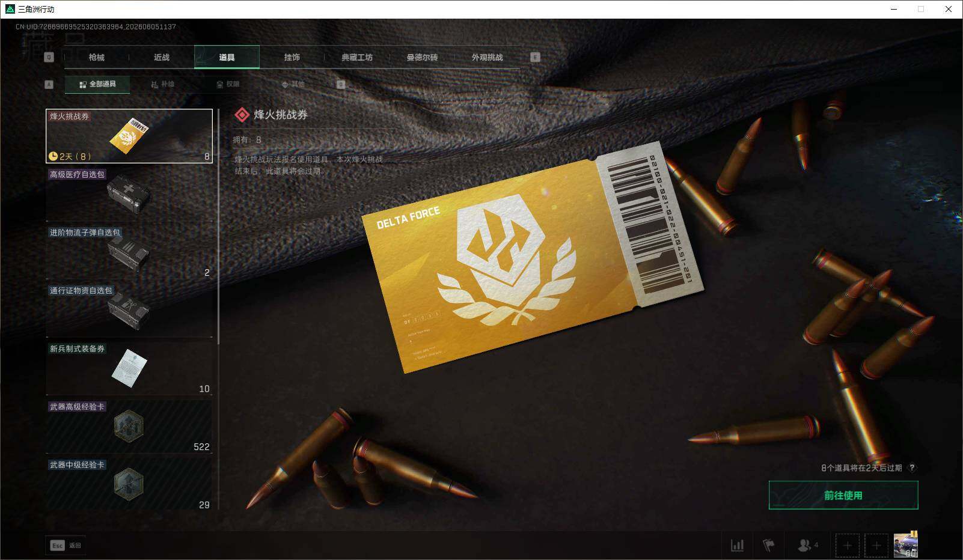Filter items by 权限 (permissions)

pos(228,84)
